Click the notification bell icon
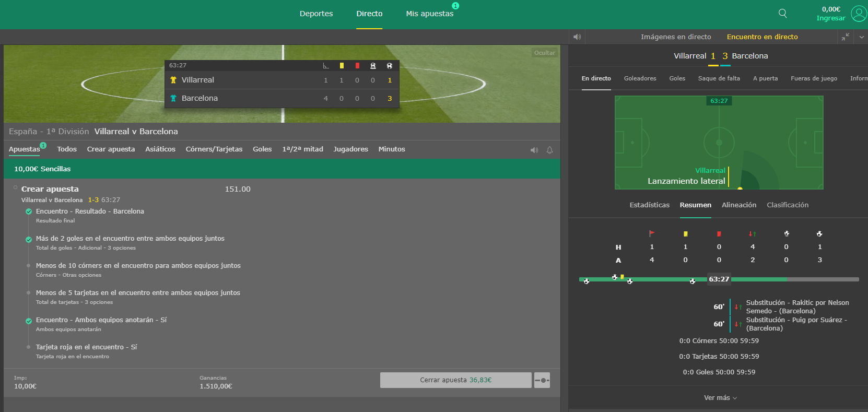Image resolution: width=868 pixels, height=412 pixels. click(549, 150)
